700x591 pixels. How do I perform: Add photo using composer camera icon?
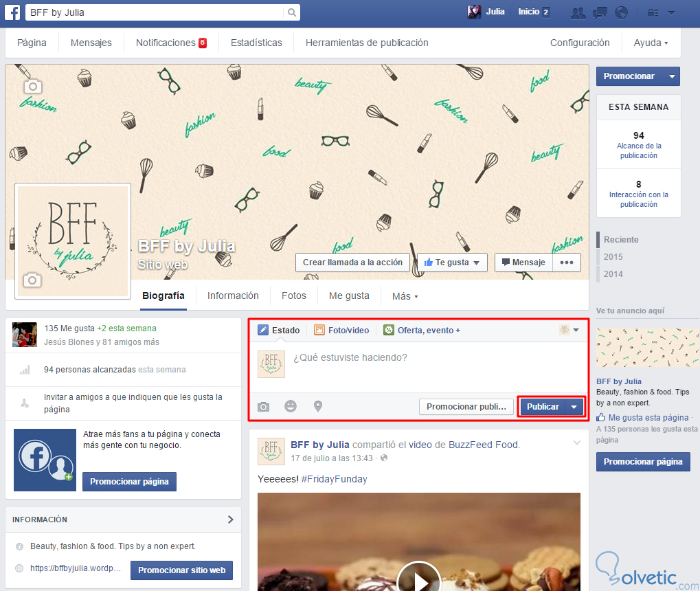(x=263, y=407)
